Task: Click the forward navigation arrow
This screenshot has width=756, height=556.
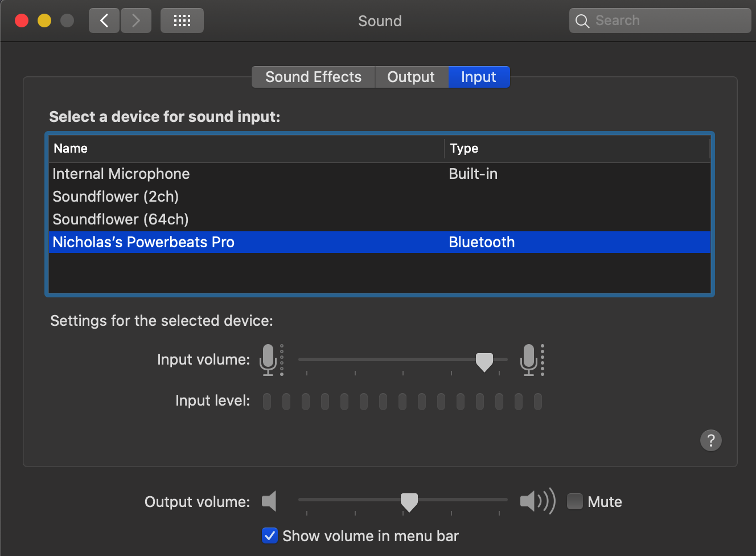Action: click(136, 21)
